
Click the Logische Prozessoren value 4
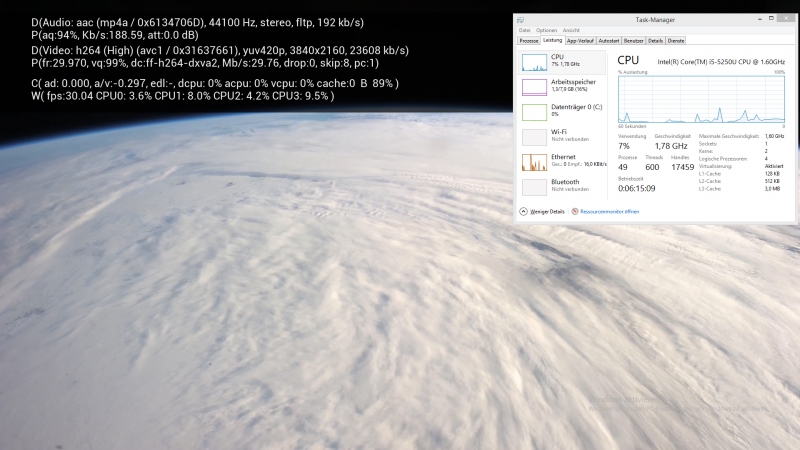click(766, 159)
